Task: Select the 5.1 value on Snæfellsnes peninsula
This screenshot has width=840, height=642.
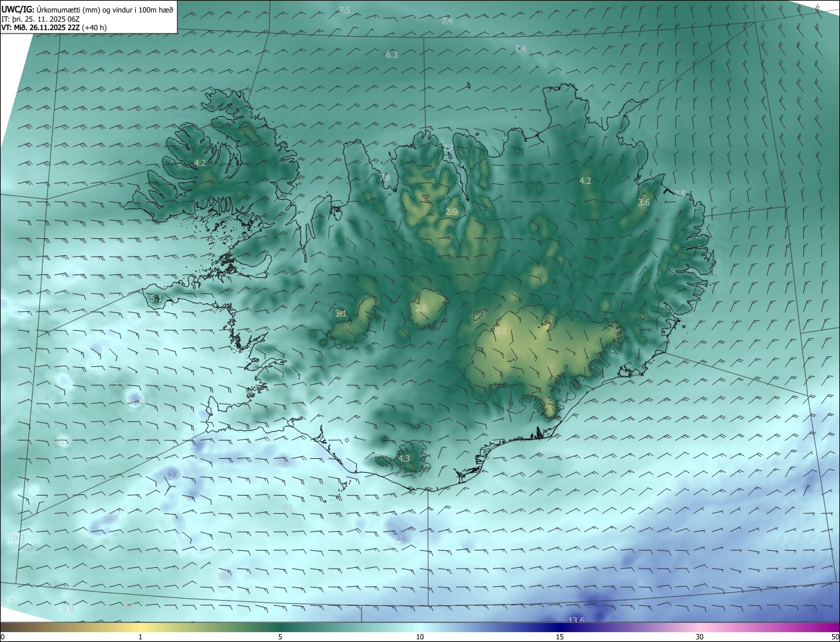Action: 156,299
